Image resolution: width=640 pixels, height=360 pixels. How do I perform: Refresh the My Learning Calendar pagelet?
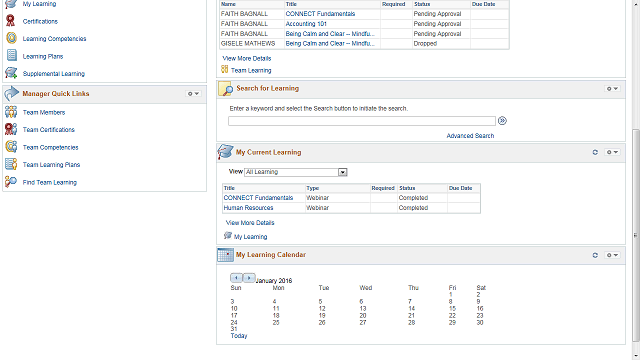tap(595, 255)
